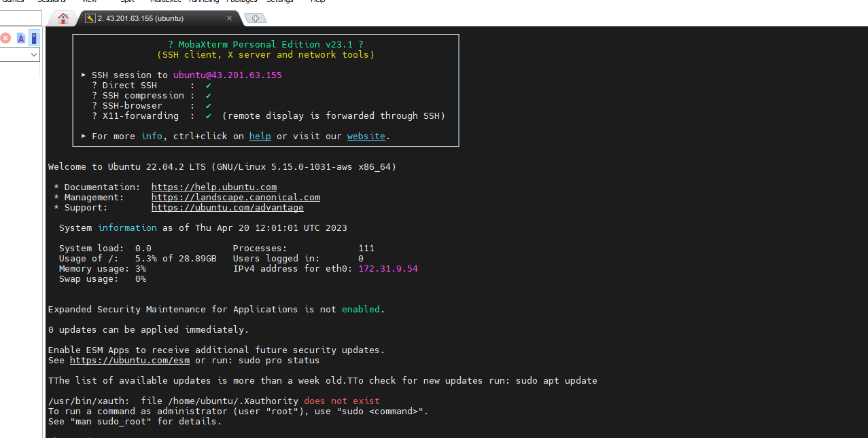Click the 'Thu Apr 20 12:01:01 UTC 2023' timestamp
868x438 pixels.
pyautogui.click(x=271, y=227)
